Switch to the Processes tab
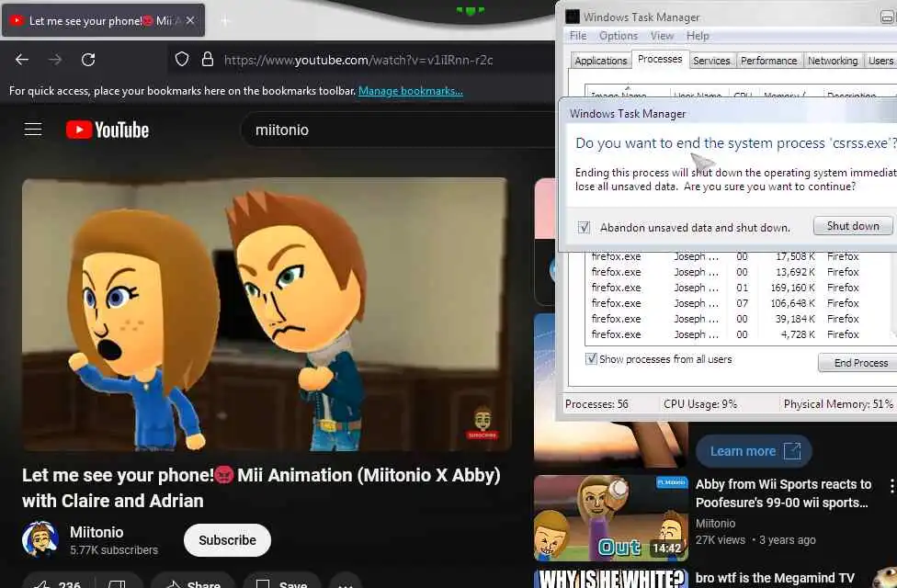Screen dimensions: 897x588 point(660,59)
